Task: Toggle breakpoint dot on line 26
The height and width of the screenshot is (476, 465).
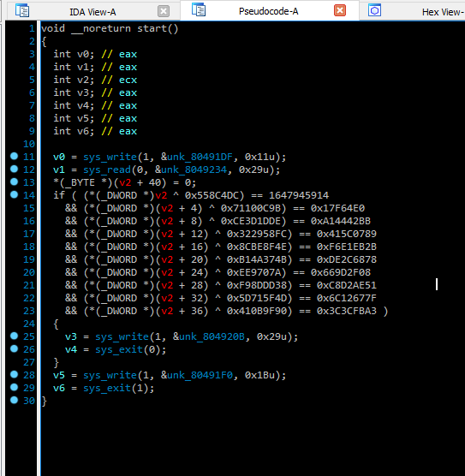Action: coord(14,348)
